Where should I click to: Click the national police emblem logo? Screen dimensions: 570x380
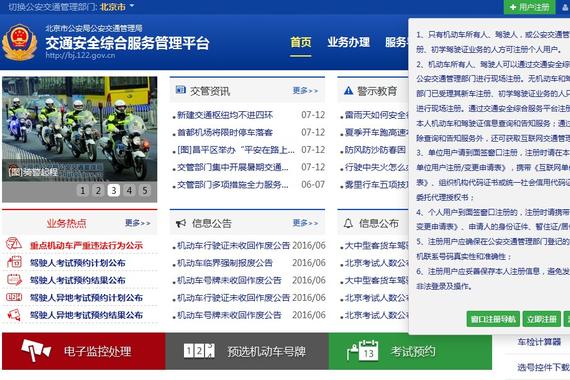[x=20, y=42]
